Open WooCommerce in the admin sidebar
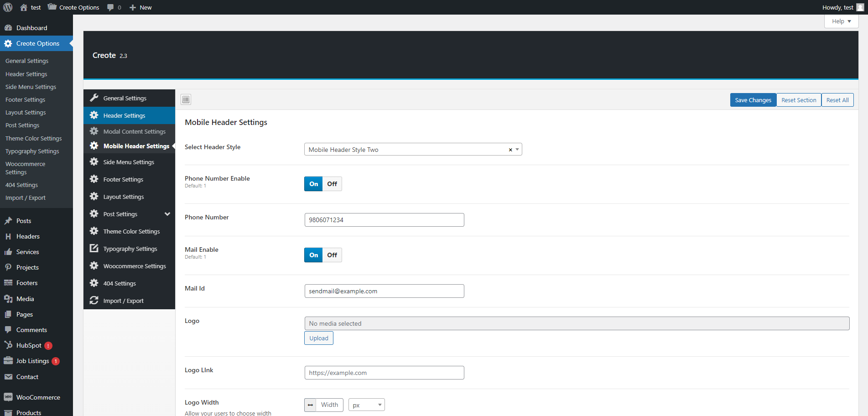Image resolution: width=868 pixels, height=416 pixels. click(38, 397)
